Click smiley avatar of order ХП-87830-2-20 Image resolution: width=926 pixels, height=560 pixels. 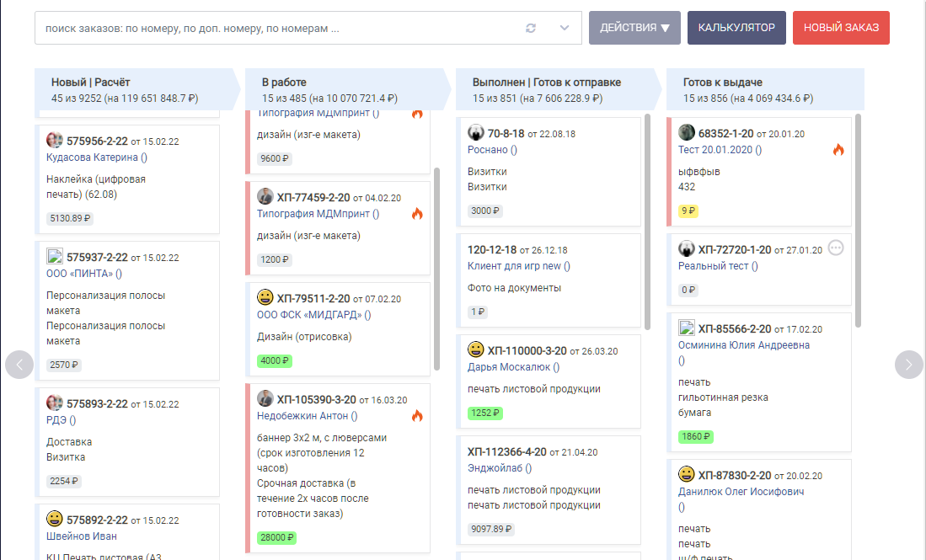(686, 474)
